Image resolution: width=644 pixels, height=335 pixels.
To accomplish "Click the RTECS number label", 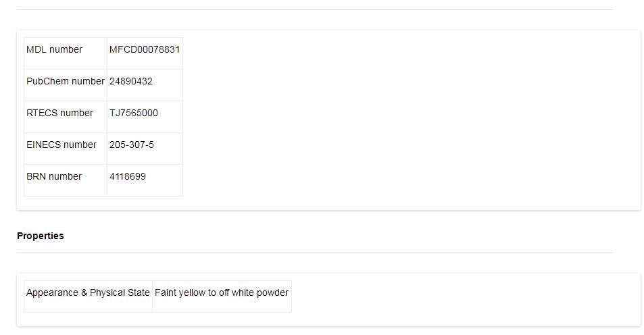I will click(59, 113).
